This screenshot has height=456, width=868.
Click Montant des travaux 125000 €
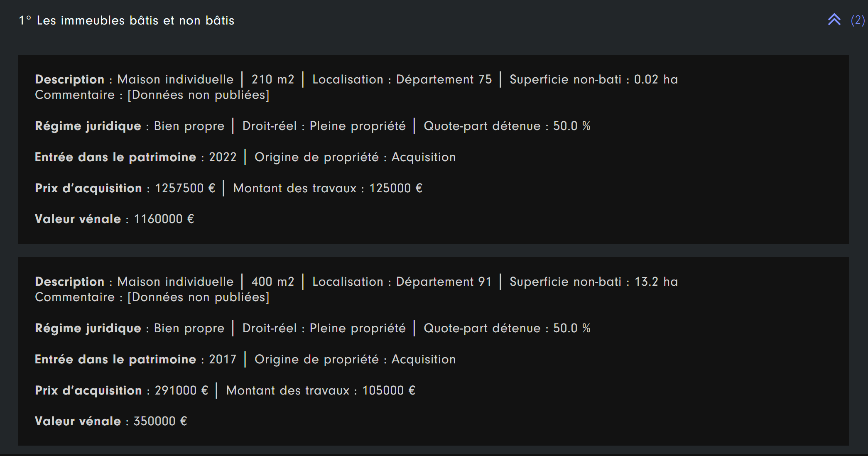point(328,188)
